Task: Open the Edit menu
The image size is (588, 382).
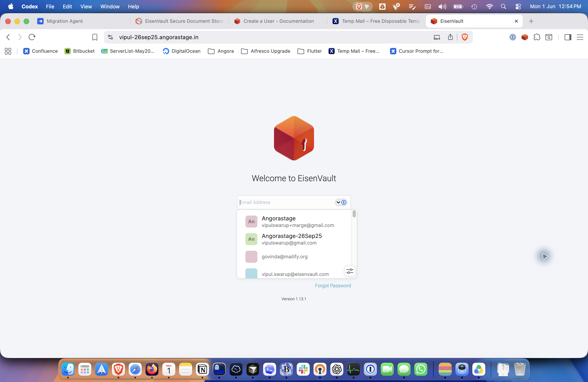Action: [67, 6]
